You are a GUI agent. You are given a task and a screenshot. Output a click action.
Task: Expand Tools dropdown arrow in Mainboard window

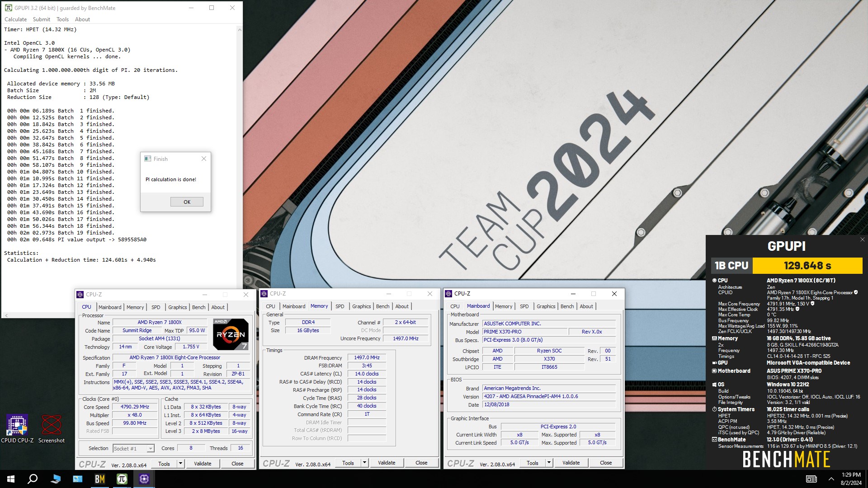point(549,463)
